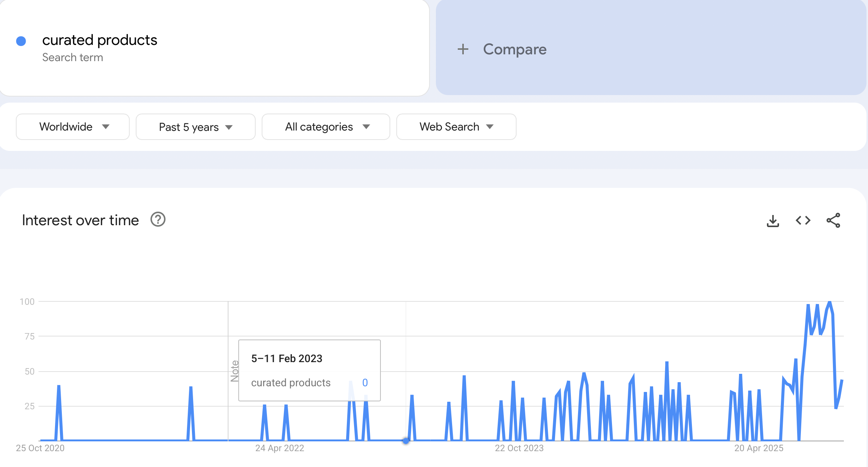The height and width of the screenshot is (467, 868).
Task: Add a comparison term with Compare
Action: [x=514, y=49]
